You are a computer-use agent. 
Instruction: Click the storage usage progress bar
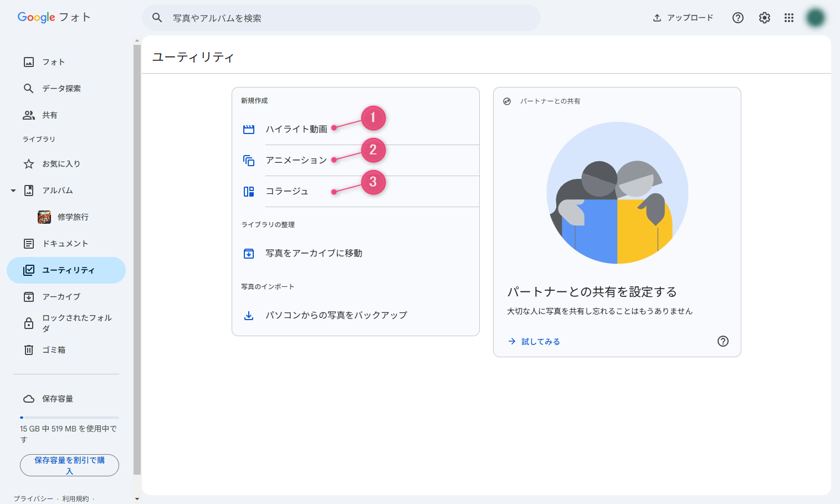pyautogui.click(x=69, y=417)
